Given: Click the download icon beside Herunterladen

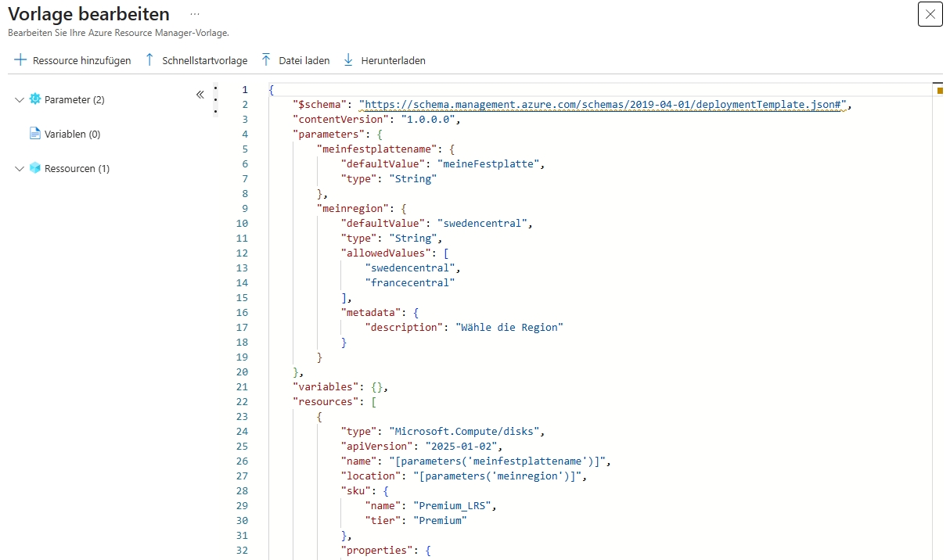Looking at the screenshot, I should (x=348, y=60).
